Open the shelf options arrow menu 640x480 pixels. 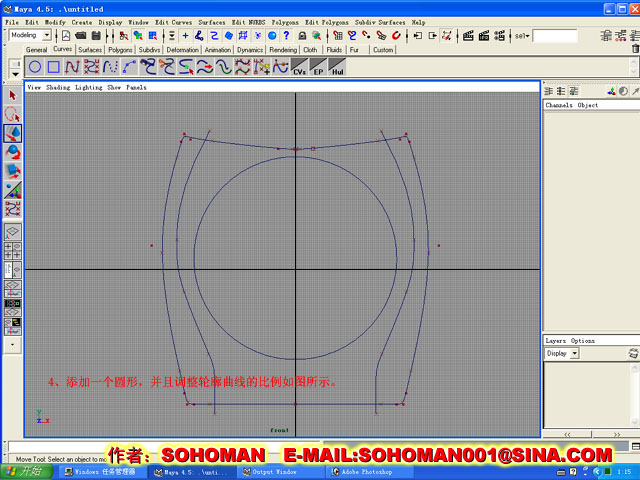coord(15,74)
